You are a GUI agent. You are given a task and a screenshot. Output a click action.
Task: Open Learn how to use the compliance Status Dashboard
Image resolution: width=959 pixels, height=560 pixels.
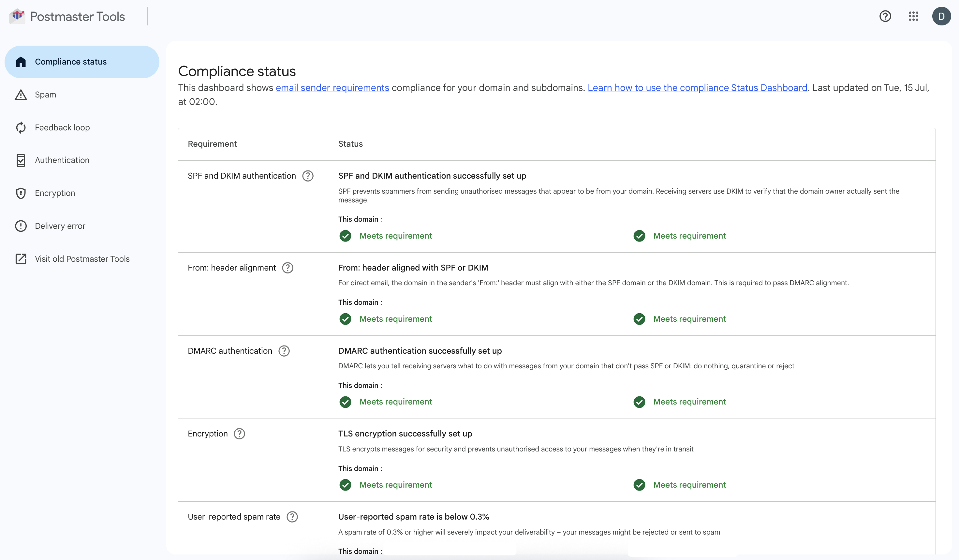coord(698,87)
